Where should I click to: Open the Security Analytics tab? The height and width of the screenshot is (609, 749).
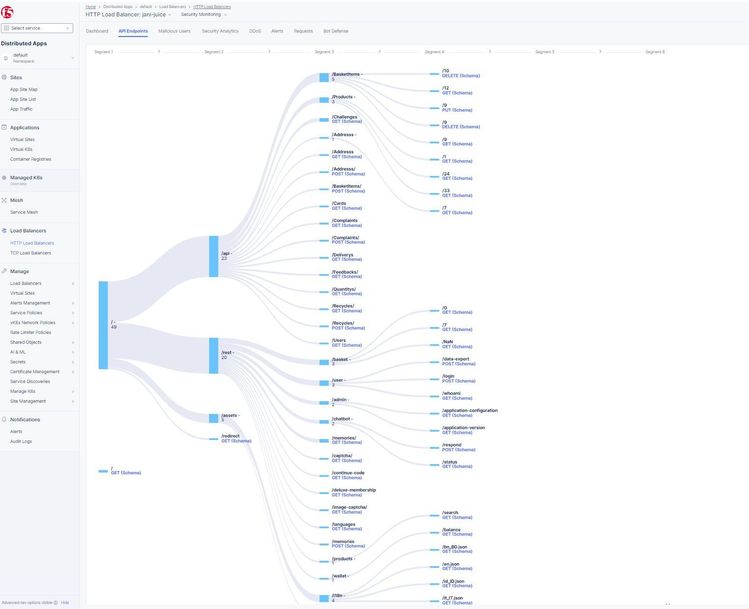pyautogui.click(x=220, y=31)
